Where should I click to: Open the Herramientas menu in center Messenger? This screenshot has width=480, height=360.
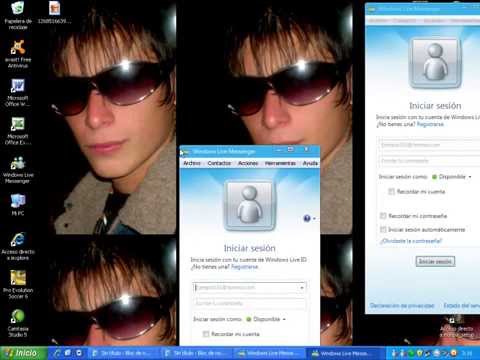[280, 163]
